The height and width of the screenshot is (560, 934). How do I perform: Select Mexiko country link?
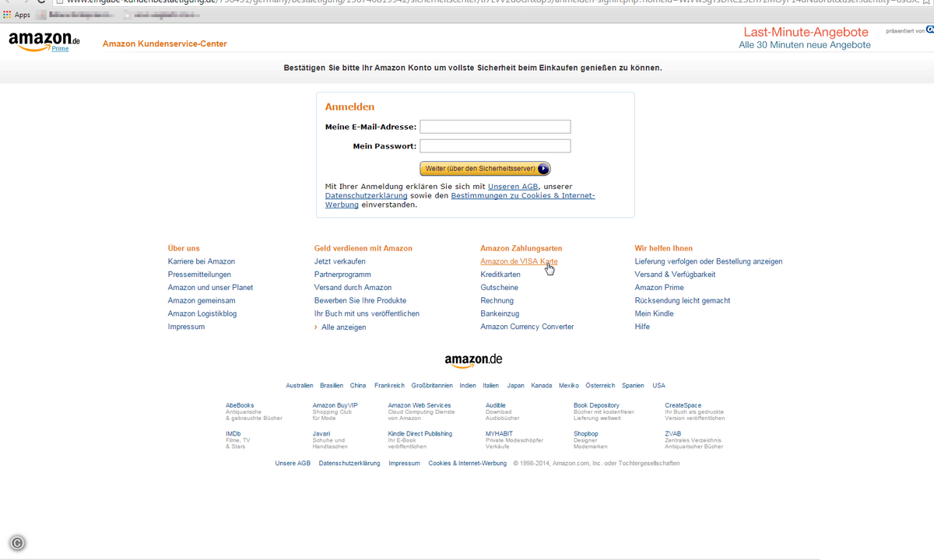(x=569, y=386)
